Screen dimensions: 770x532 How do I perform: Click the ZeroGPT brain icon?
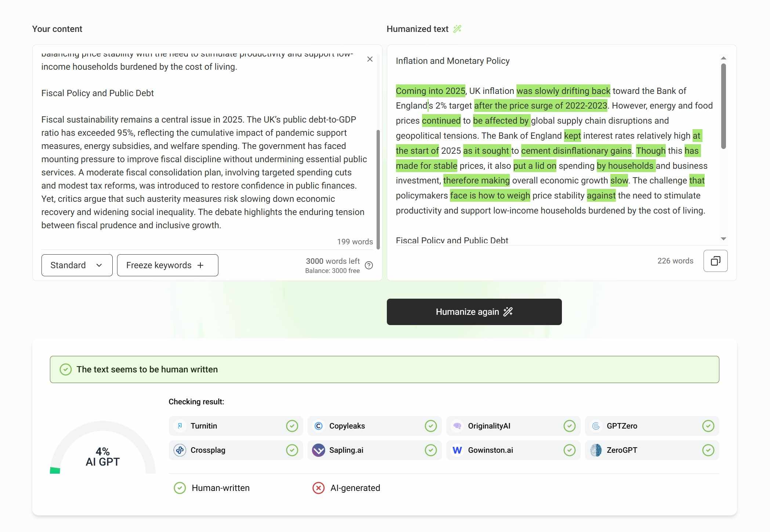pos(596,450)
